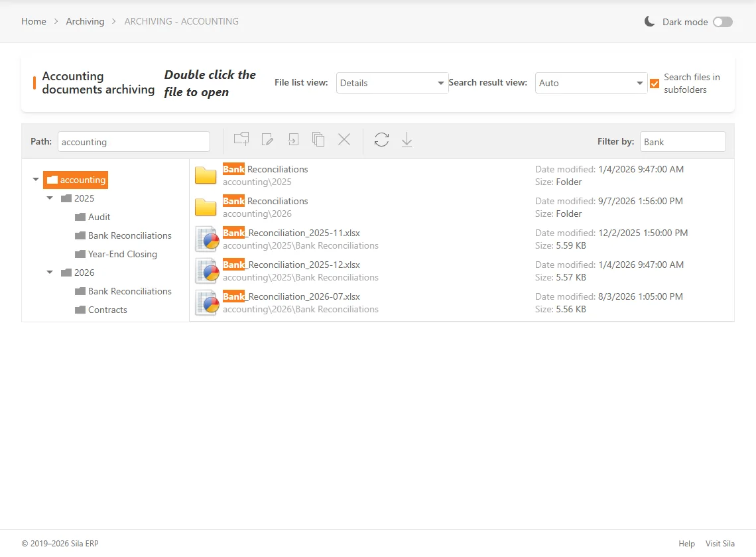Click the folder icon beside Year-End Closing node
The height and width of the screenshot is (557, 756).
point(80,254)
